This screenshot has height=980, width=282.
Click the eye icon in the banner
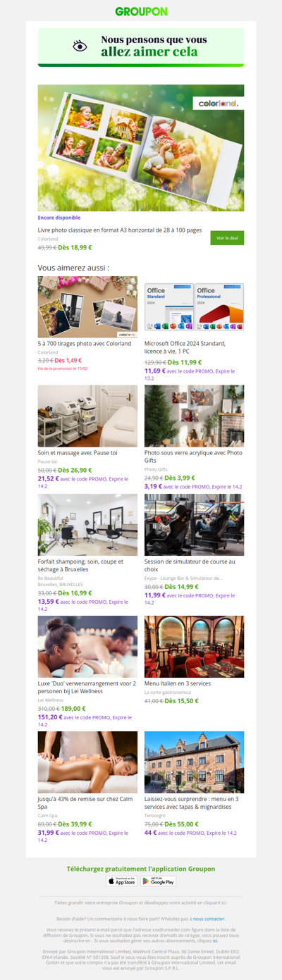pos(80,46)
